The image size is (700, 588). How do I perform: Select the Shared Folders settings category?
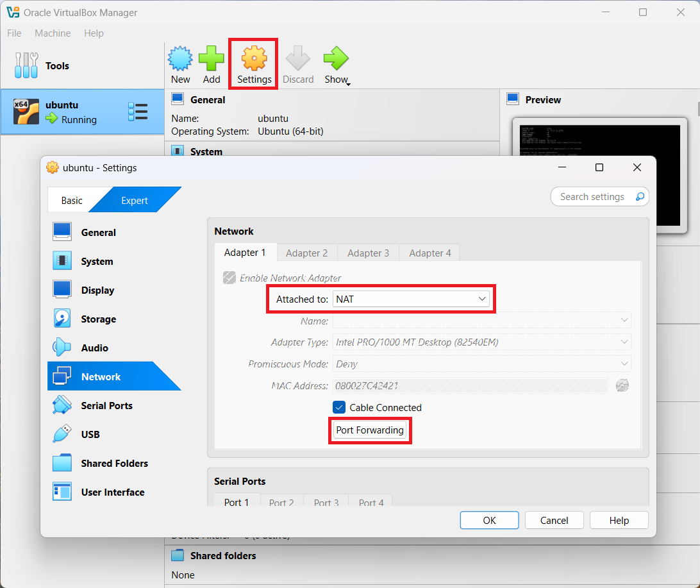click(x=114, y=463)
